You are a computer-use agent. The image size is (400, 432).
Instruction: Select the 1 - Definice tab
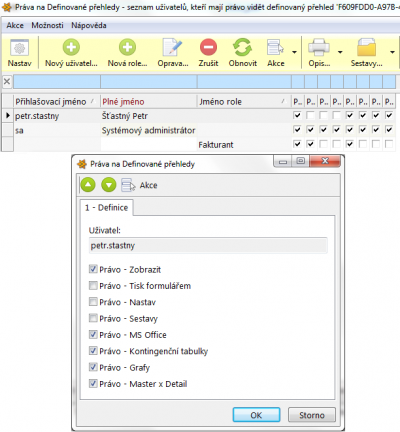pyautogui.click(x=106, y=208)
